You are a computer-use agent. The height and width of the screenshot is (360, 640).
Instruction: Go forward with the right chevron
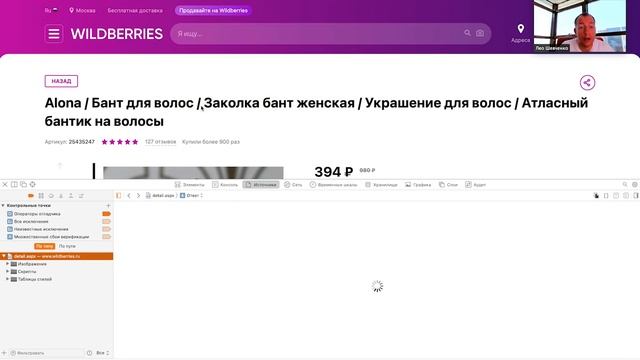(138, 196)
